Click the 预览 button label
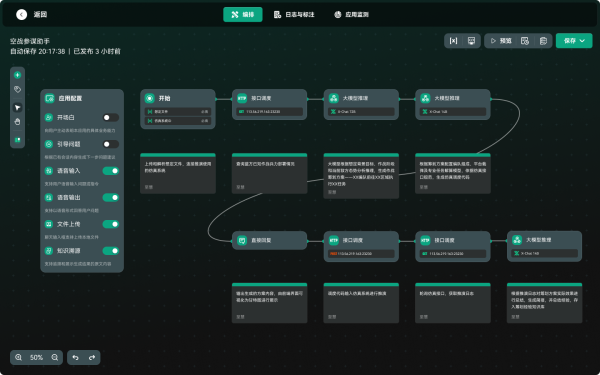600x375 pixels. (x=505, y=41)
